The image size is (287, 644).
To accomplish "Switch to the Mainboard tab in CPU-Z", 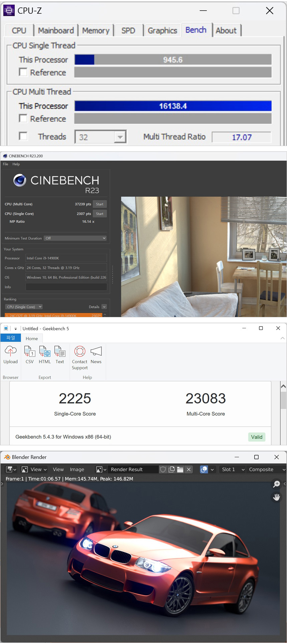I will (56, 30).
